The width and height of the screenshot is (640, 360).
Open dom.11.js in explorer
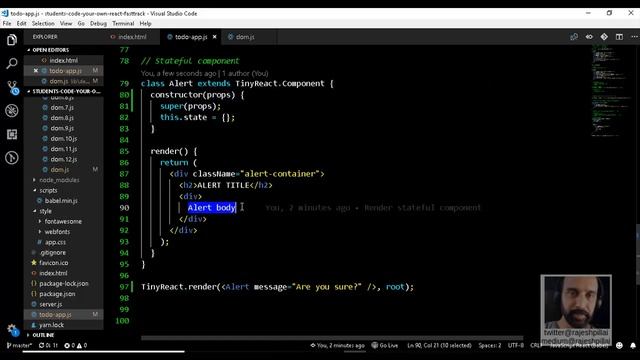64,149
